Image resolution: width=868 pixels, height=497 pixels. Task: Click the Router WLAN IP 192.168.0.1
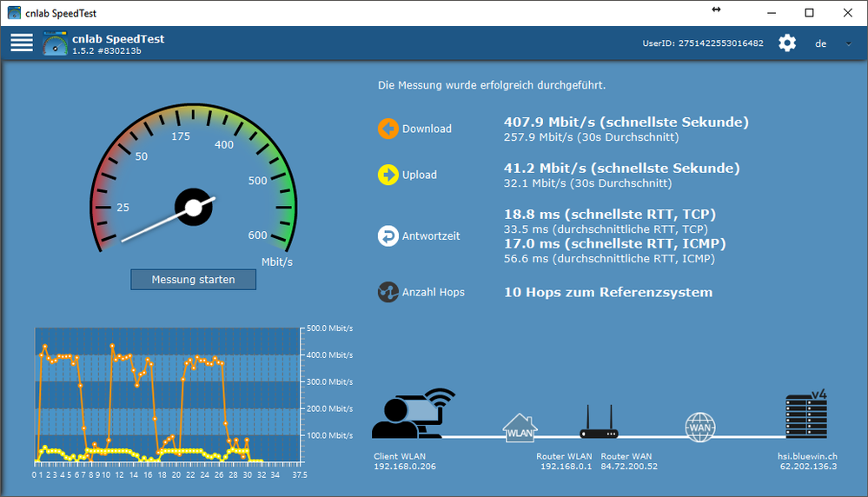click(x=566, y=467)
